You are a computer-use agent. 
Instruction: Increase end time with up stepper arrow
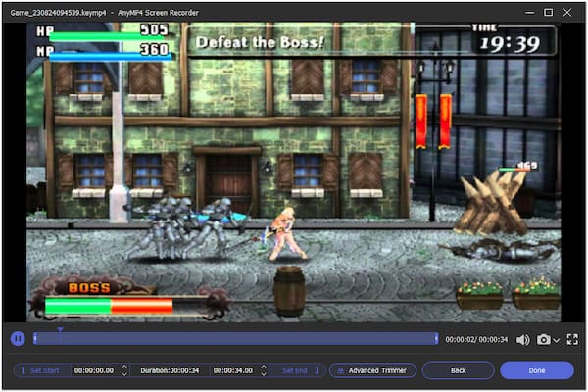[264, 367]
